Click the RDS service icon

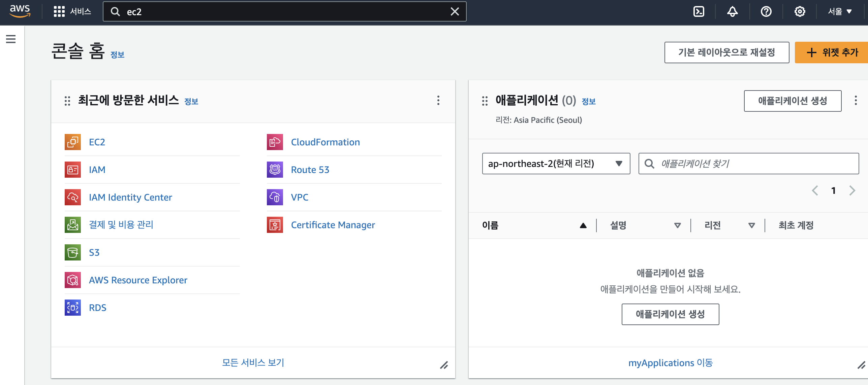pos(73,308)
